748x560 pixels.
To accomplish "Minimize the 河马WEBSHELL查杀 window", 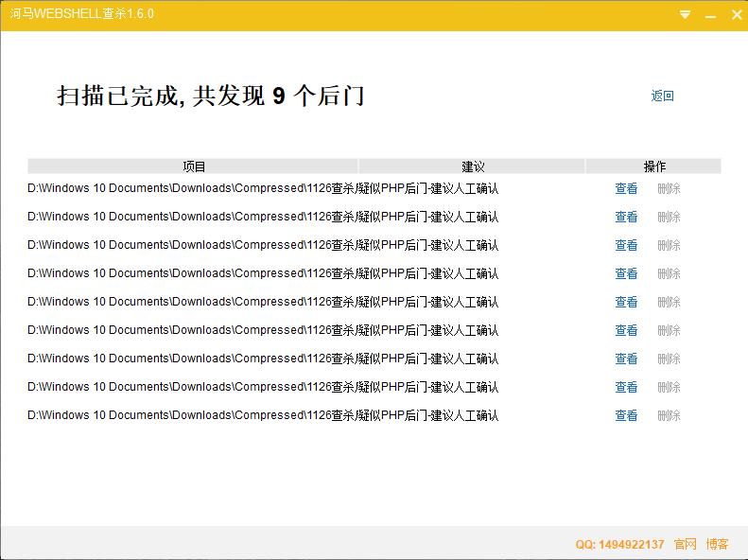I will click(710, 15).
